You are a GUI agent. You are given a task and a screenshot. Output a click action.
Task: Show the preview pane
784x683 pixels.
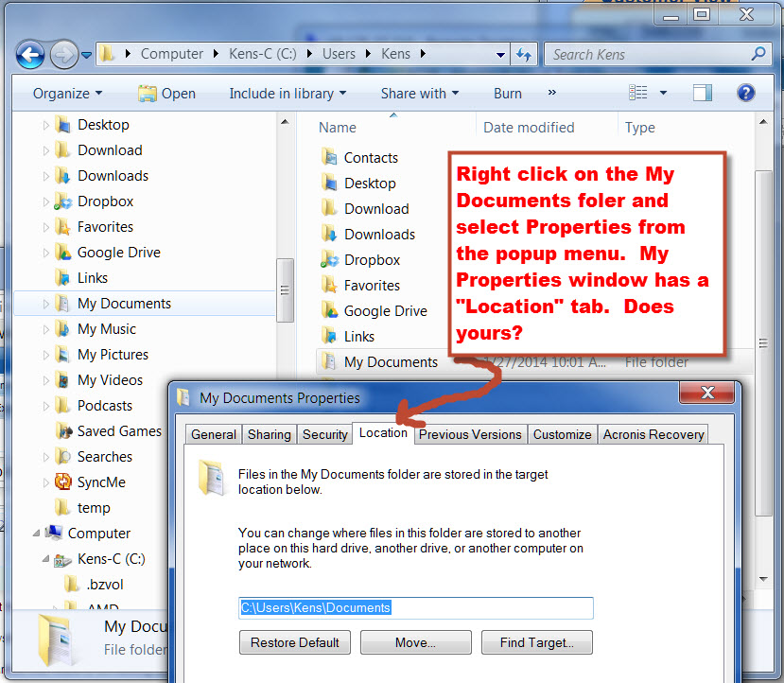click(701, 92)
